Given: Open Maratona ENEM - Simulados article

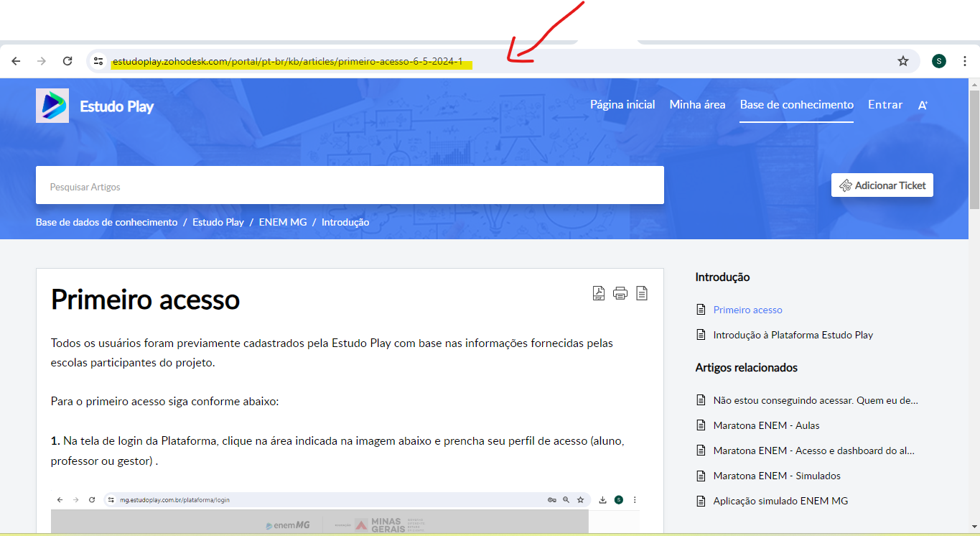Looking at the screenshot, I should 777,476.
